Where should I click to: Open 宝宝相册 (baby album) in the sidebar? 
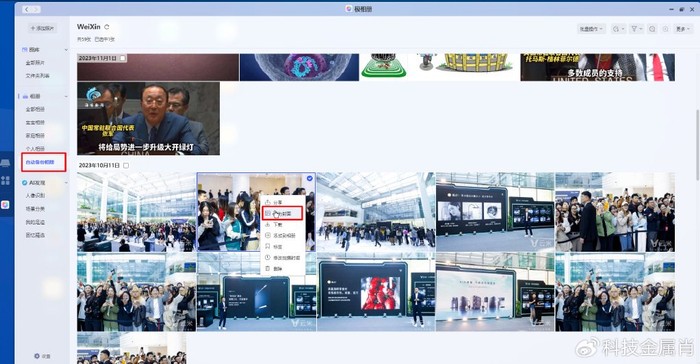click(x=35, y=122)
